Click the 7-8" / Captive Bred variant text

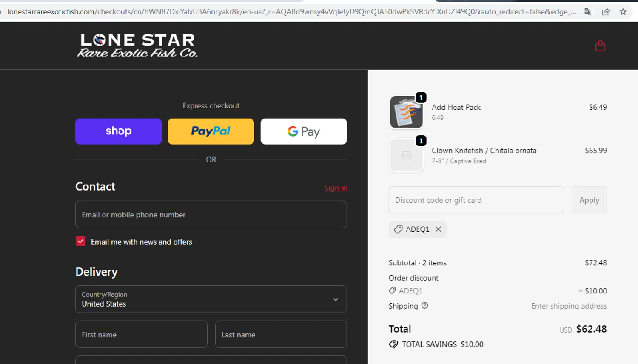point(459,161)
